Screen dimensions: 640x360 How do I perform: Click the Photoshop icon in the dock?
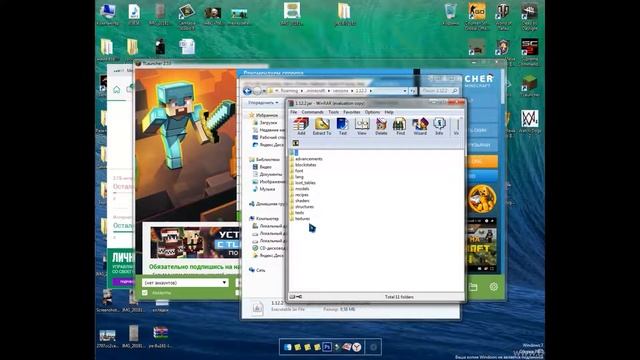[x=327, y=347]
